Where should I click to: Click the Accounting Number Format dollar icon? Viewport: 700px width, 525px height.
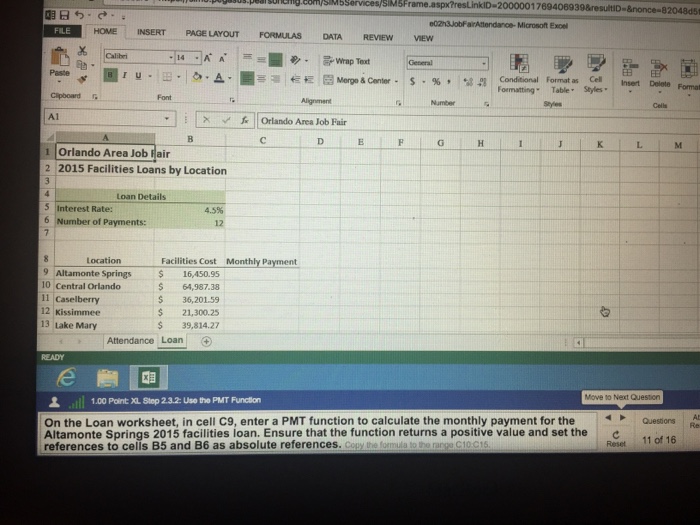[412, 81]
